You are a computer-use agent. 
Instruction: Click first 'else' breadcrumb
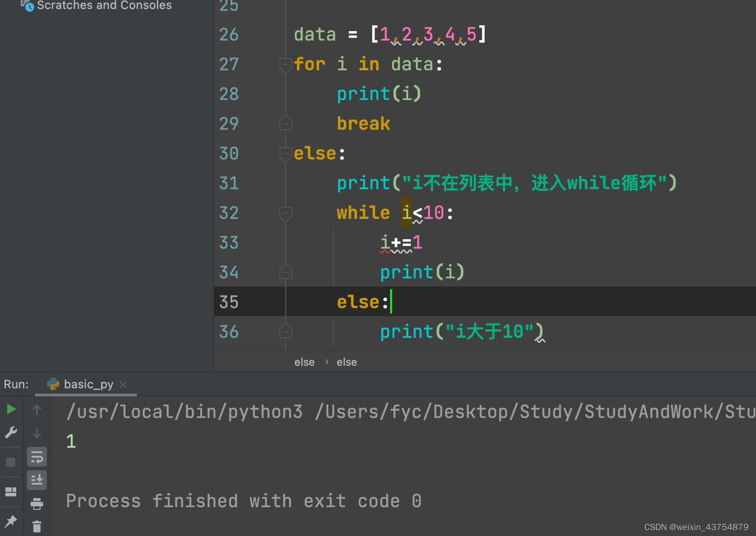tap(305, 362)
